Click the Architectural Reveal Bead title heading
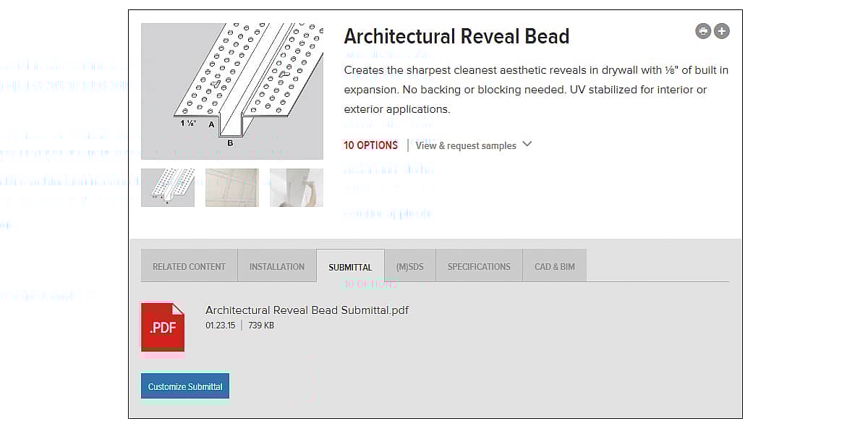The image size is (868, 434). [x=456, y=36]
